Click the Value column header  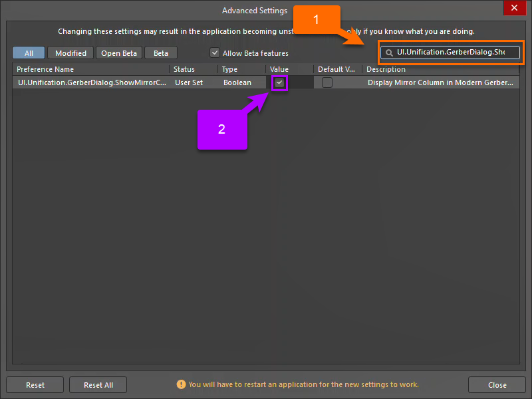pos(289,69)
